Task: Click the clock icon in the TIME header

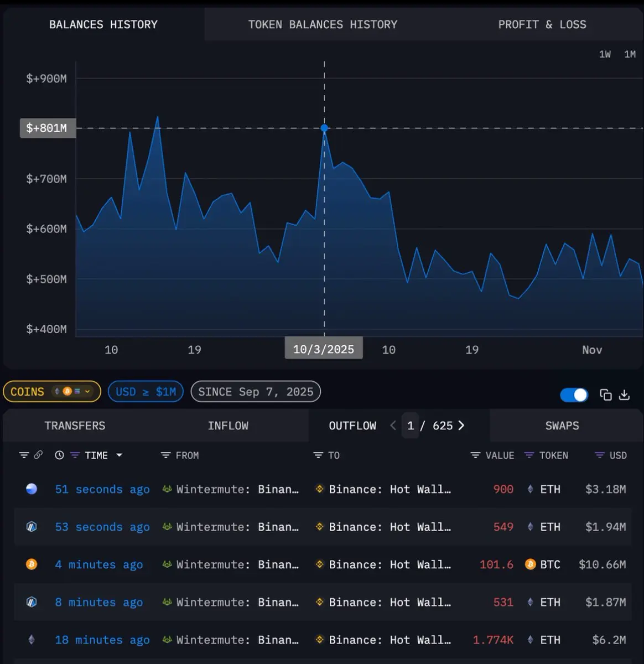Action: coord(60,455)
